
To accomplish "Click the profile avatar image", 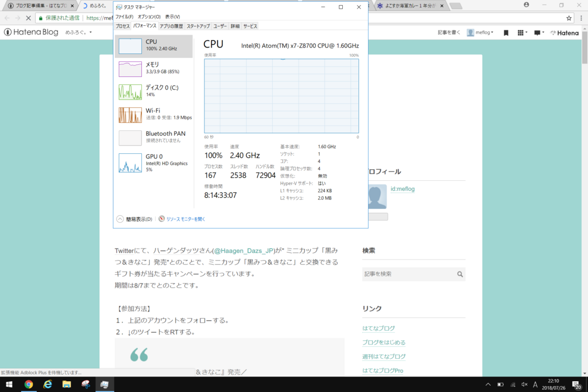I will [377, 196].
